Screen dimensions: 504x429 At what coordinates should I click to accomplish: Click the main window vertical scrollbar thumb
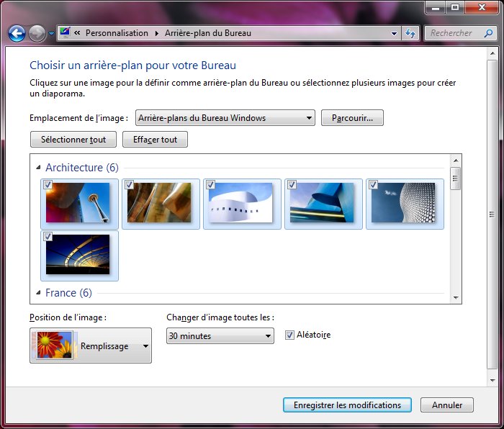coord(492,214)
